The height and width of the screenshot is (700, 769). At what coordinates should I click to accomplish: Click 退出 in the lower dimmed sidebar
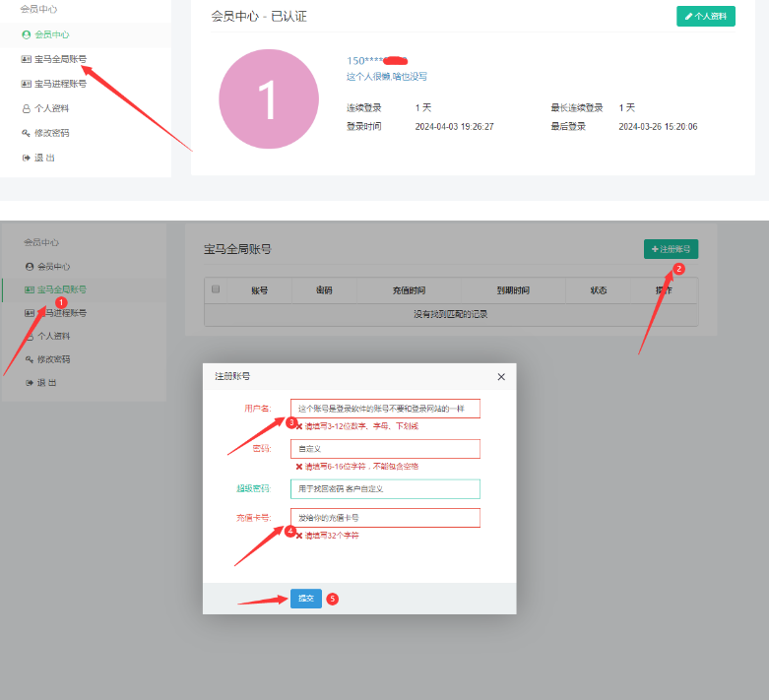click(x=47, y=383)
